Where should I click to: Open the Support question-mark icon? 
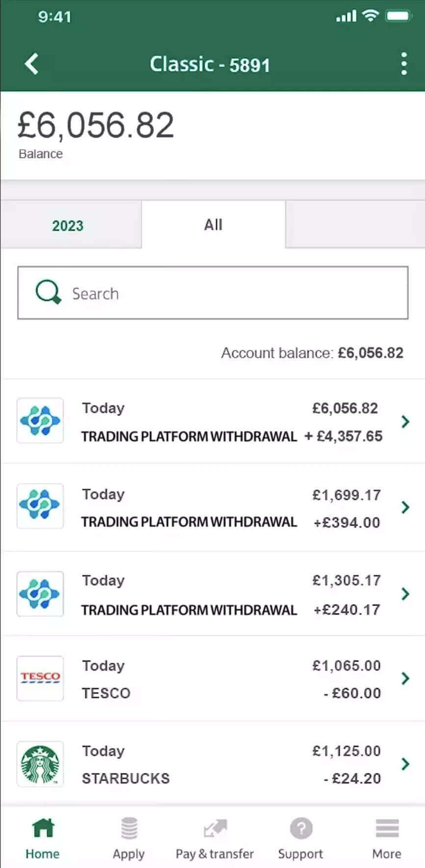click(x=301, y=829)
